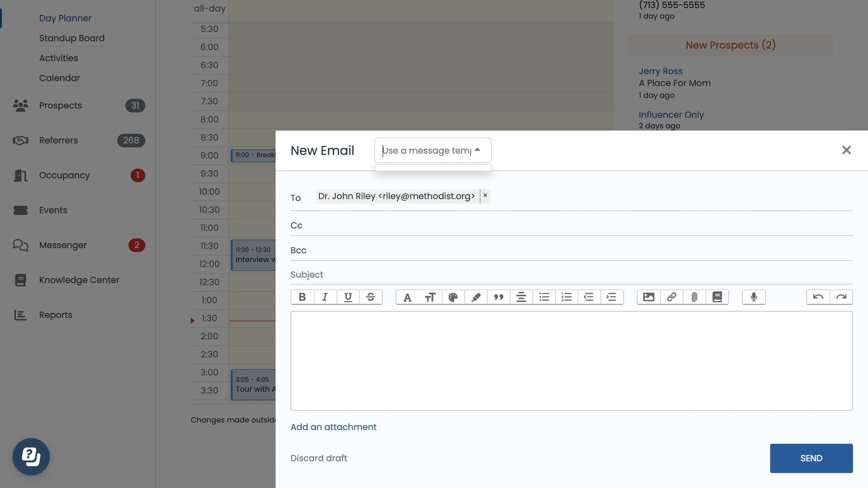Open the text color palette
This screenshot has height=488, width=868.
click(453, 297)
